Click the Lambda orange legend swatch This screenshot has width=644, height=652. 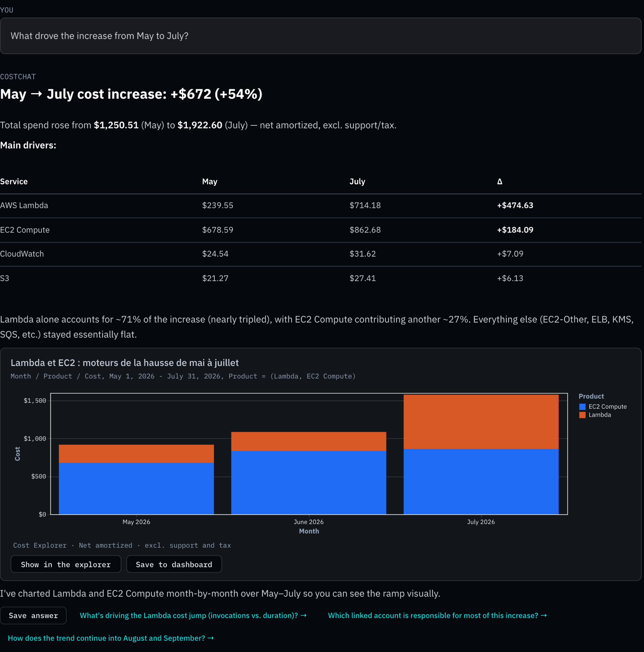click(582, 415)
